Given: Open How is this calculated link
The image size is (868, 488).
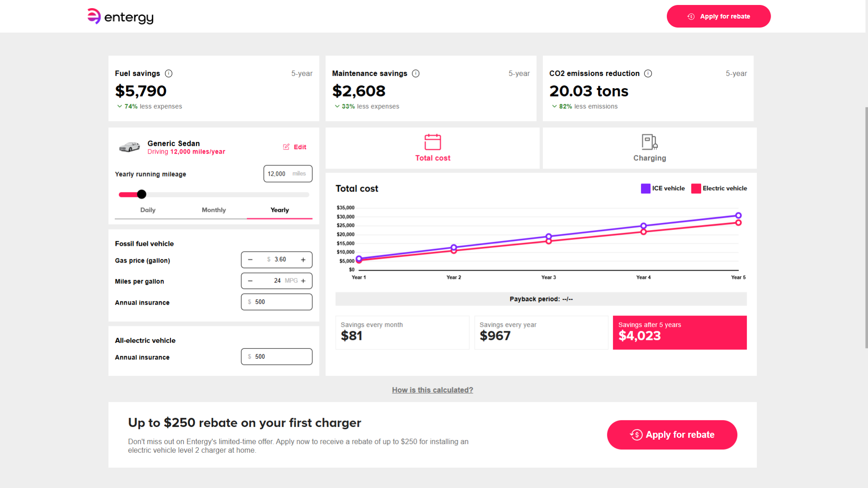Looking at the screenshot, I should [433, 390].
